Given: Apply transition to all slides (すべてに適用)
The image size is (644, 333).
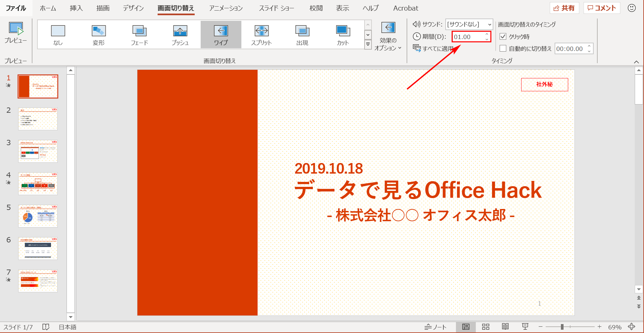Looking at the screenshot, I should pos(433,49).
